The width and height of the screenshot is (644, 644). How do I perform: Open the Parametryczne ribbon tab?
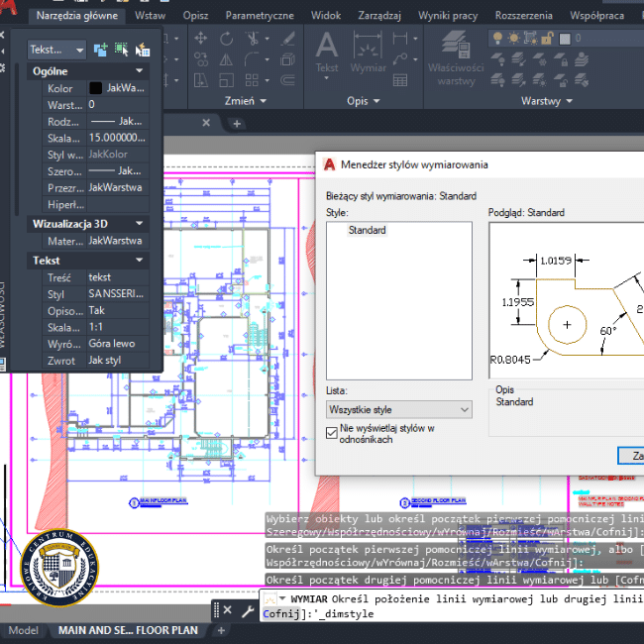pyautogui.click(x=260, y=16)
